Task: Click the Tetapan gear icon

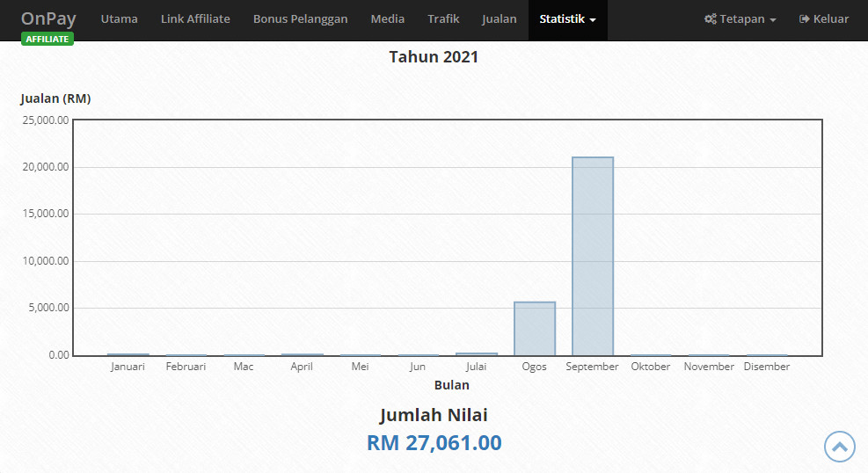Action: 711,19
